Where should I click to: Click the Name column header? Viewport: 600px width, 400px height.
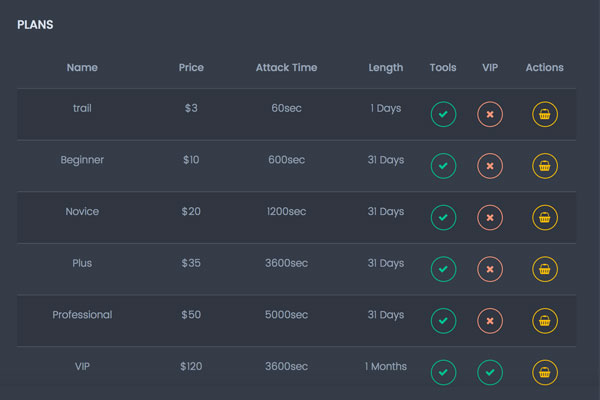[x=82, y=67]
